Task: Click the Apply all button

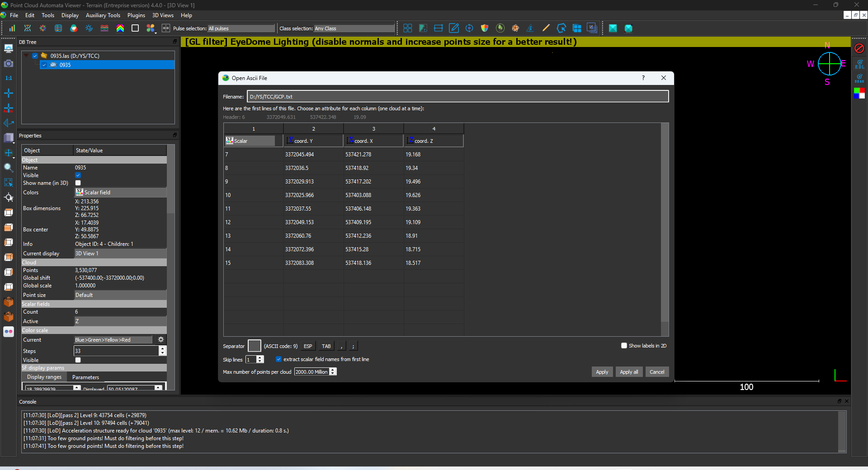Action: coord(628,372)
